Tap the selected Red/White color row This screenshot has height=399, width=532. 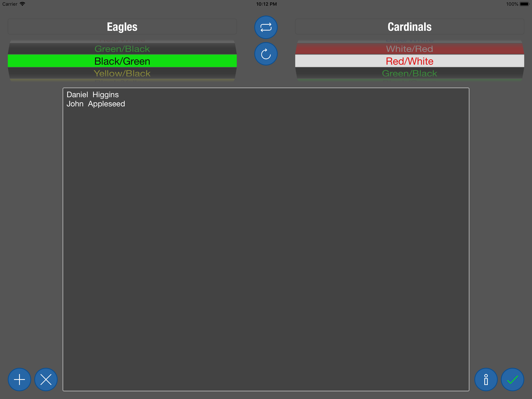click(409, 61)
